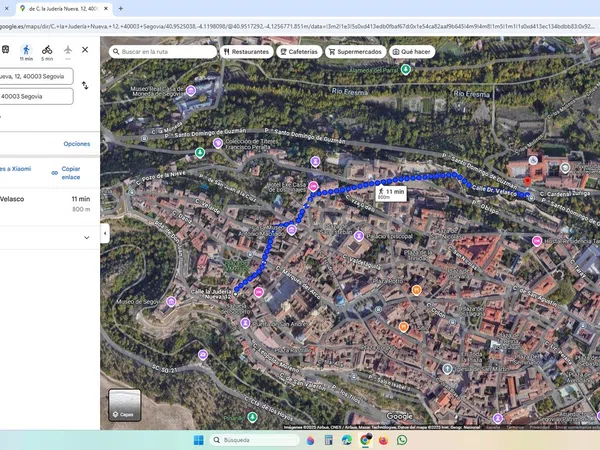
Task: Select the walking travel mode
Action: point(26,50)
